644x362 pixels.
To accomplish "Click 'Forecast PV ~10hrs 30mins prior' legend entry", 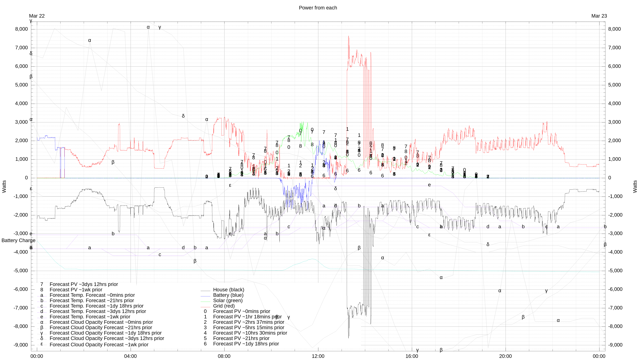I will (x=250, y=333).
